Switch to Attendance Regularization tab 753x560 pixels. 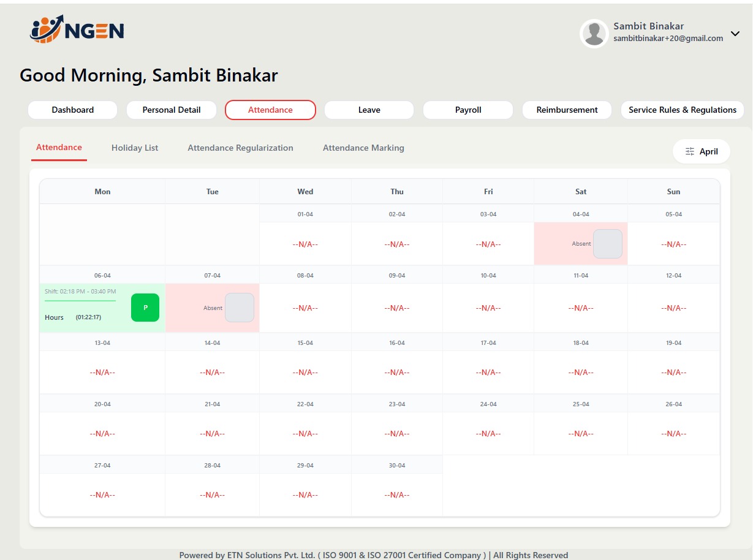pos(240,148)
